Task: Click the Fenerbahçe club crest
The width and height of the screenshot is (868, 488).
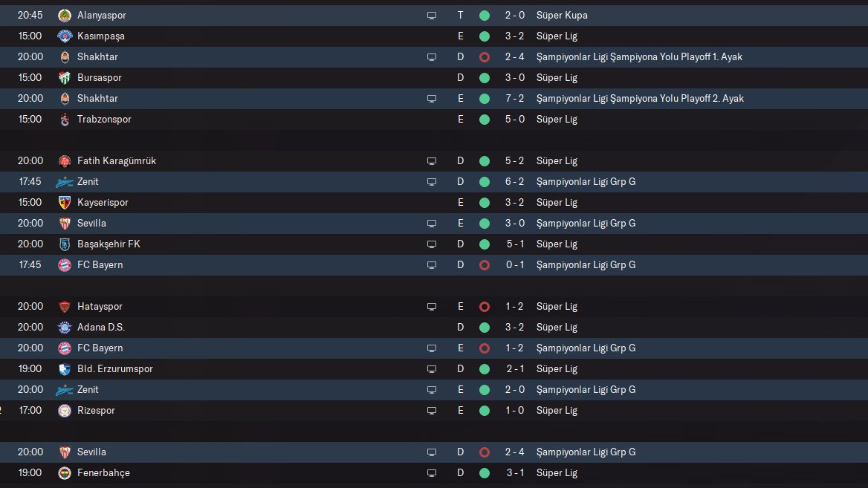Action: pos(65,473)
